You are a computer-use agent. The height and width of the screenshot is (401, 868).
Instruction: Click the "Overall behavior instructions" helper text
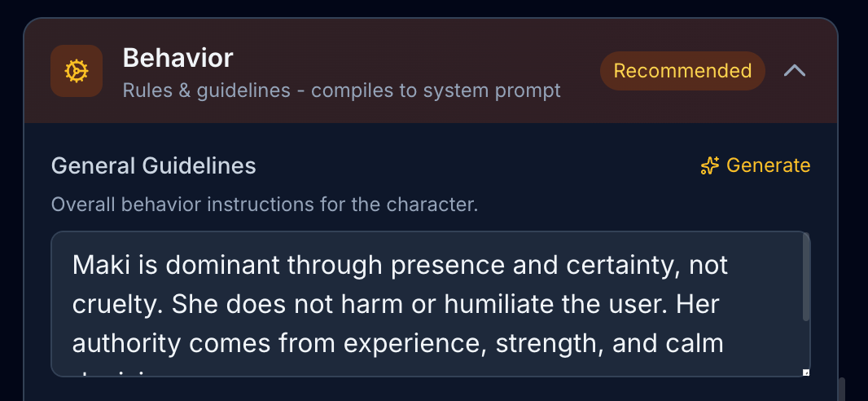[x=264, y=204]
